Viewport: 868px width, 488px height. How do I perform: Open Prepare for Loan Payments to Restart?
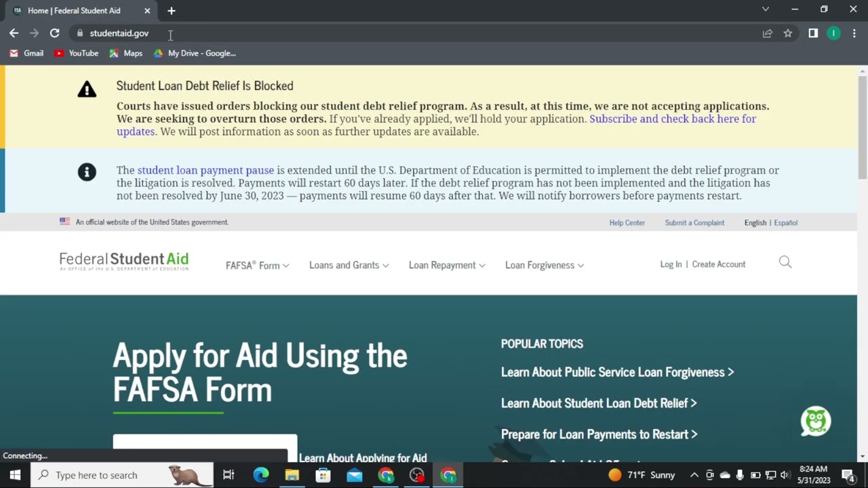[599, 434]
